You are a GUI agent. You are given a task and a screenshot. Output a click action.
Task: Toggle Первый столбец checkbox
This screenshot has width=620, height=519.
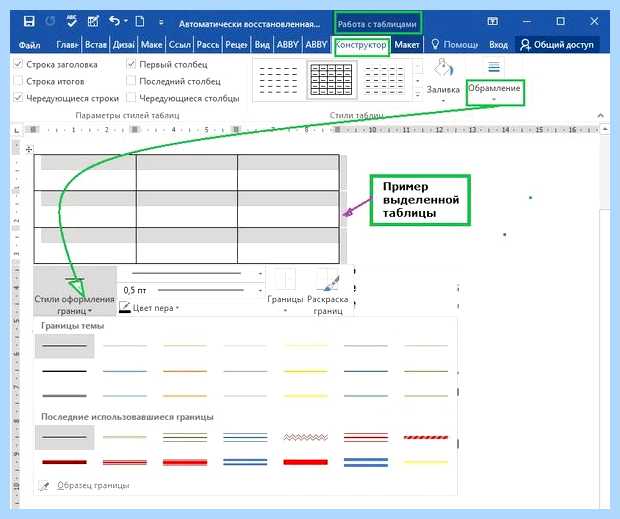pyautogui.click(x=131, y=64)
